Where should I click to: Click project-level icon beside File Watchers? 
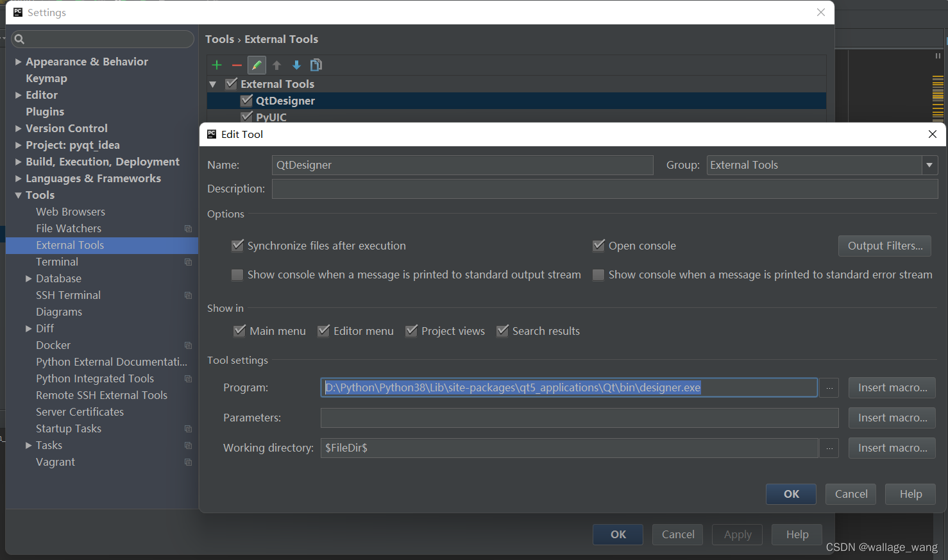click(188, 228)
